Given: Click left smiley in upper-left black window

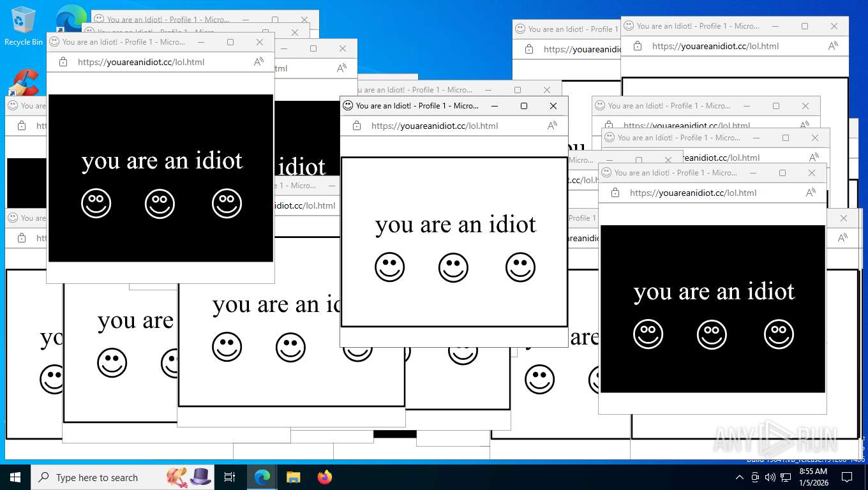Looking at the screenshot, I should pos(96,204).
